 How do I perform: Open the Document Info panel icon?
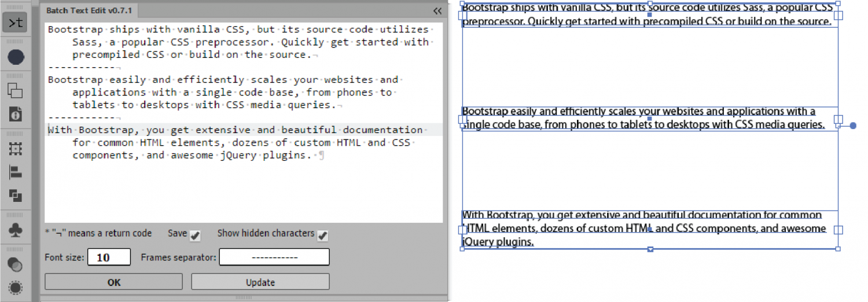(16, 114)
